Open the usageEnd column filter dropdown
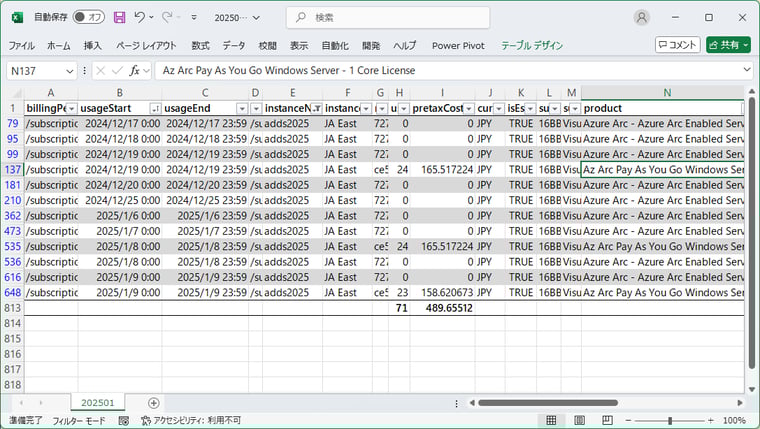The image size is (760, 429). (x=242, y=109)
